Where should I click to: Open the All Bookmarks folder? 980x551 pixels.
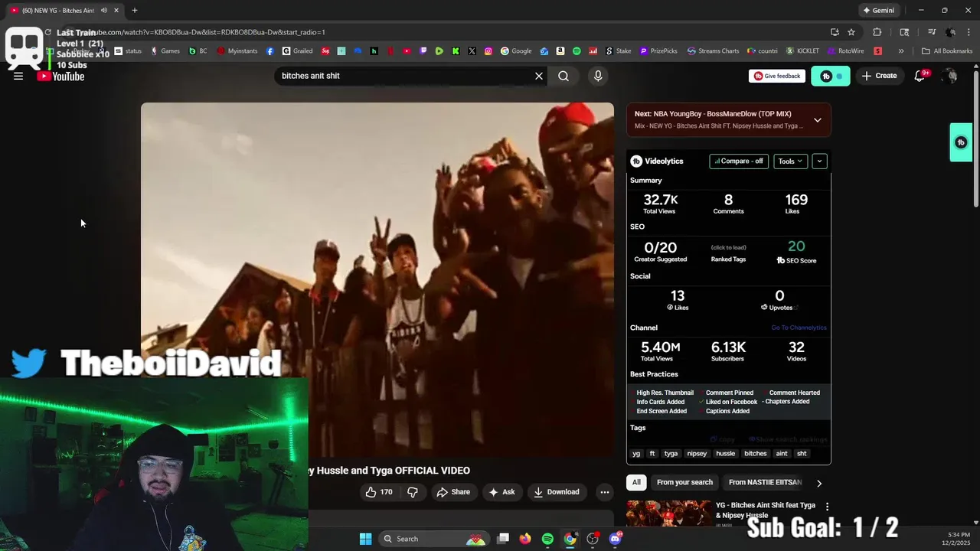(x=947, y=51)
